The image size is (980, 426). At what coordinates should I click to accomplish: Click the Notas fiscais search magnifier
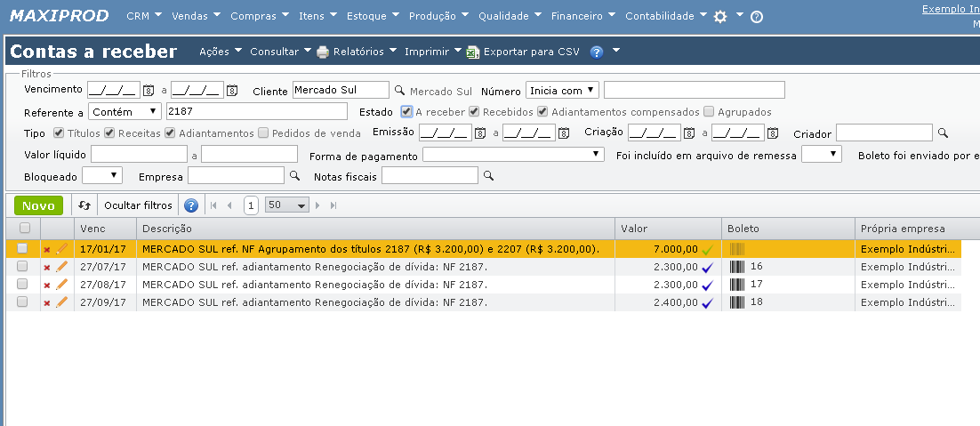[x=489, y=176]
